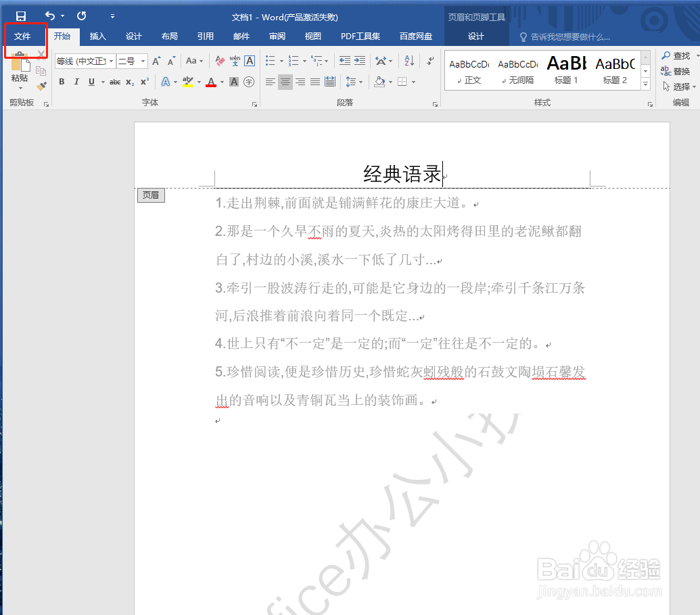Select the italic formatting icon

point(76,82)
